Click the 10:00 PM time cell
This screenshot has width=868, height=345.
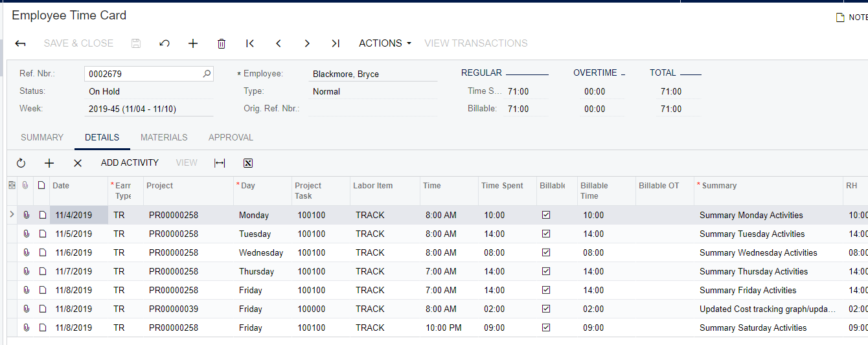click(449, 328)
